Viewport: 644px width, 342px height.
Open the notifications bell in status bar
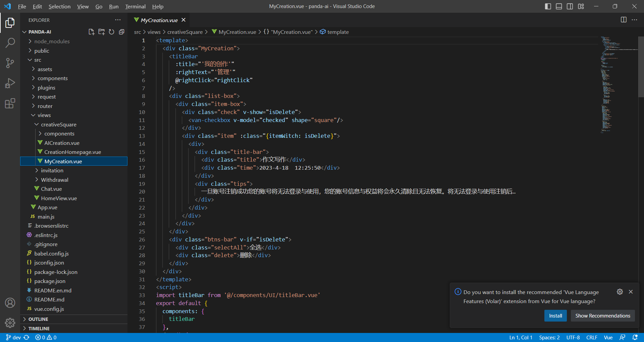pos(635,337)
